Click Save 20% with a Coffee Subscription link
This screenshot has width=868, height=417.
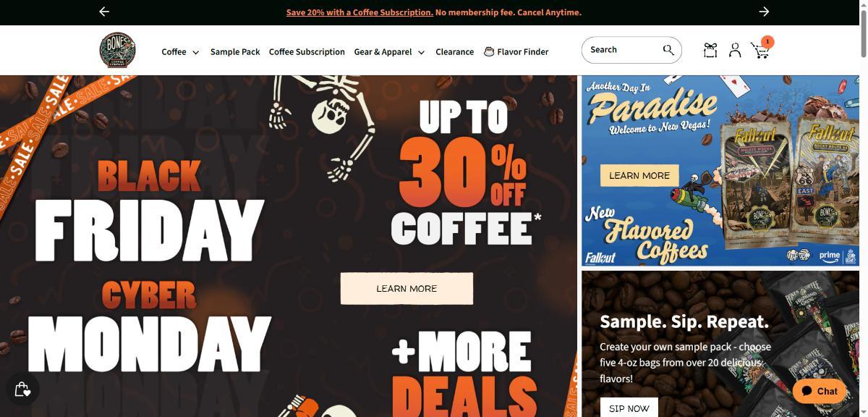coord(359,12)
